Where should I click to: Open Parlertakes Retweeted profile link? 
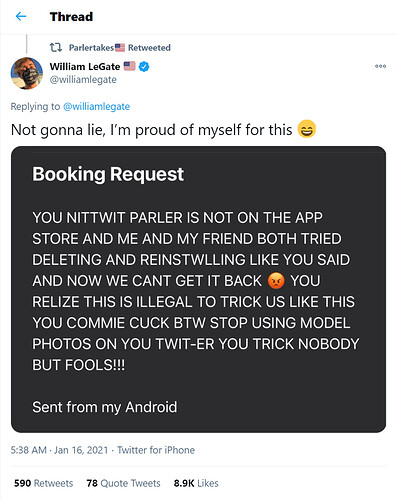click(x=120, y=48)
